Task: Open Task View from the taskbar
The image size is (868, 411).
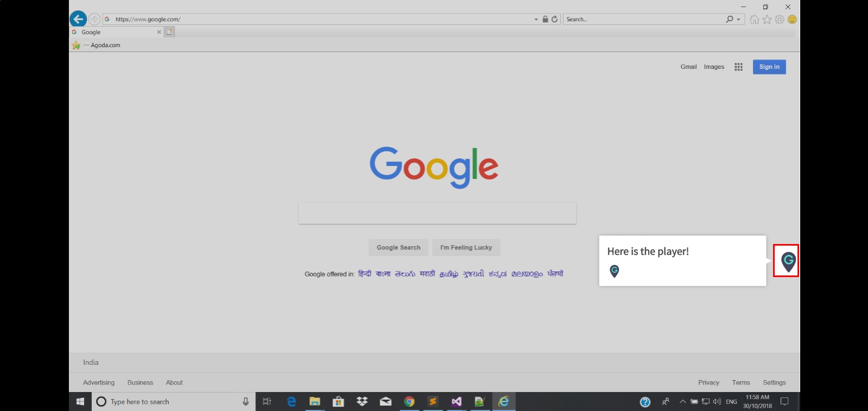Action: coord(267,401)
